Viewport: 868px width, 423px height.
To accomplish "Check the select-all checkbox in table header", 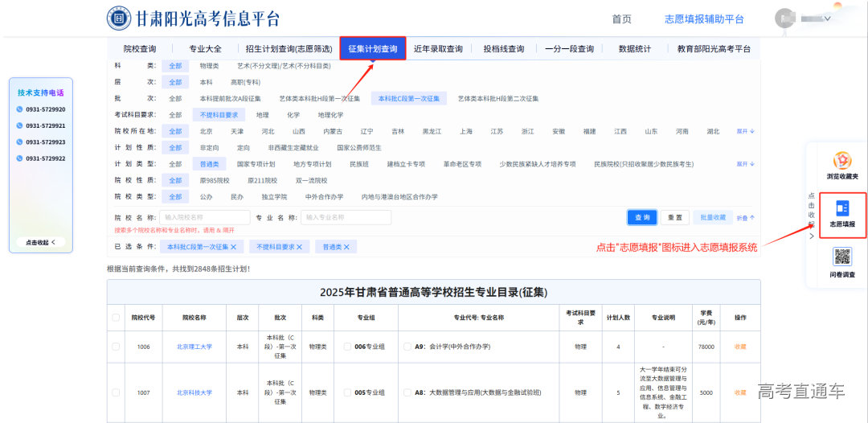I will (x=116, y=318).
